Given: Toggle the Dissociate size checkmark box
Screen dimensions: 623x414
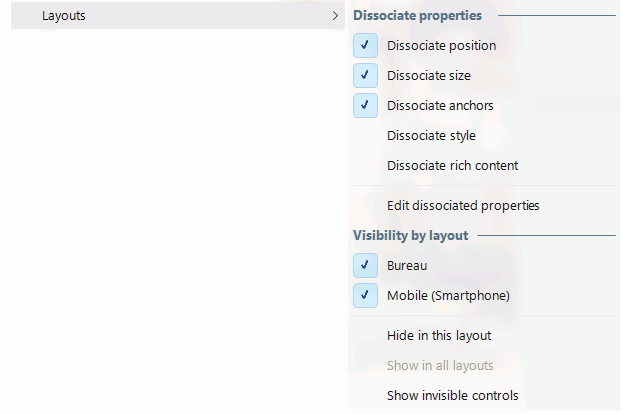Looking at the screenshot, I should 365,75.
